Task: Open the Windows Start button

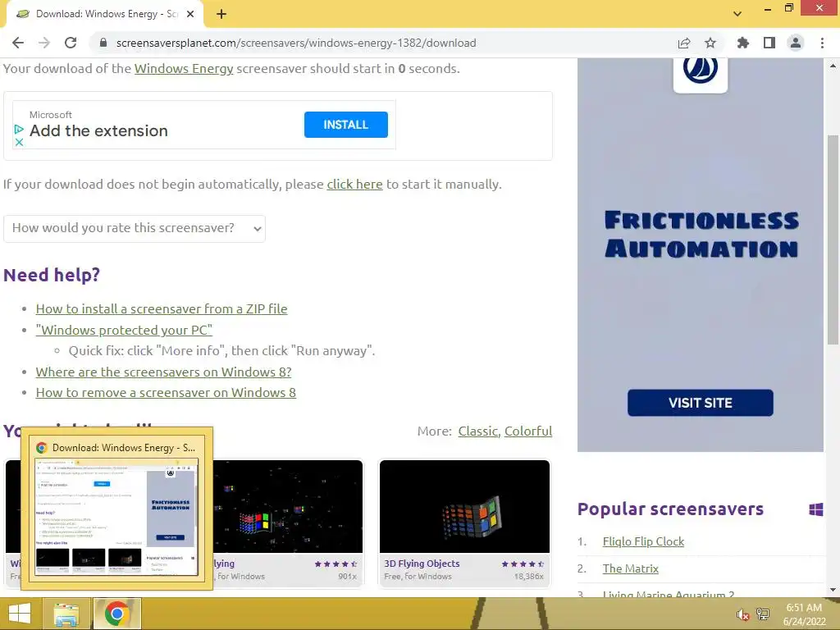Action: (20, 614)
